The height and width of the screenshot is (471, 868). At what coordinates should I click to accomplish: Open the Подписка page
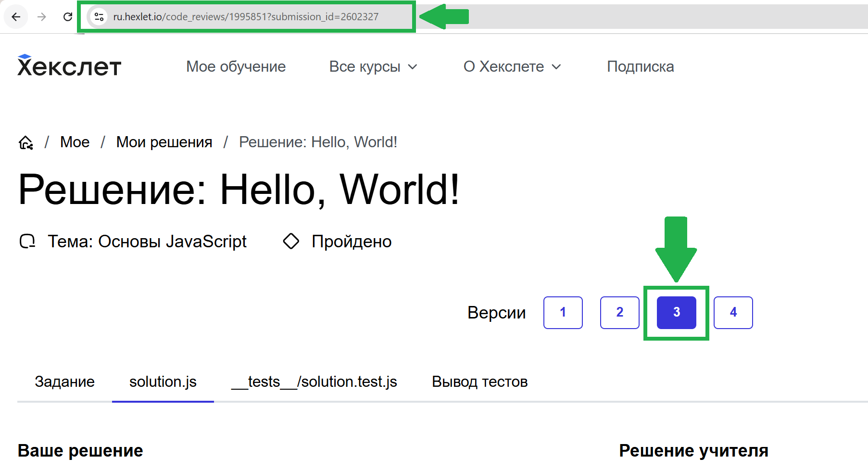[640, 66]
